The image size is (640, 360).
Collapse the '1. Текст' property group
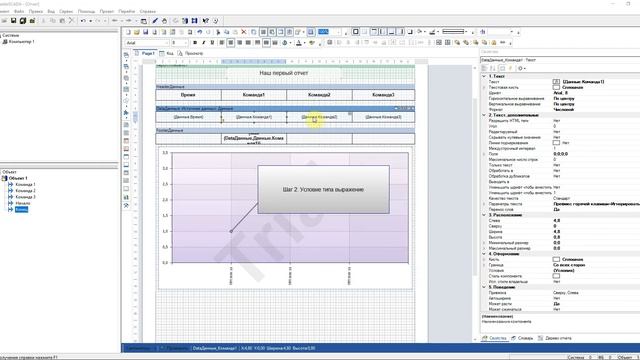(x=484, y=76)
